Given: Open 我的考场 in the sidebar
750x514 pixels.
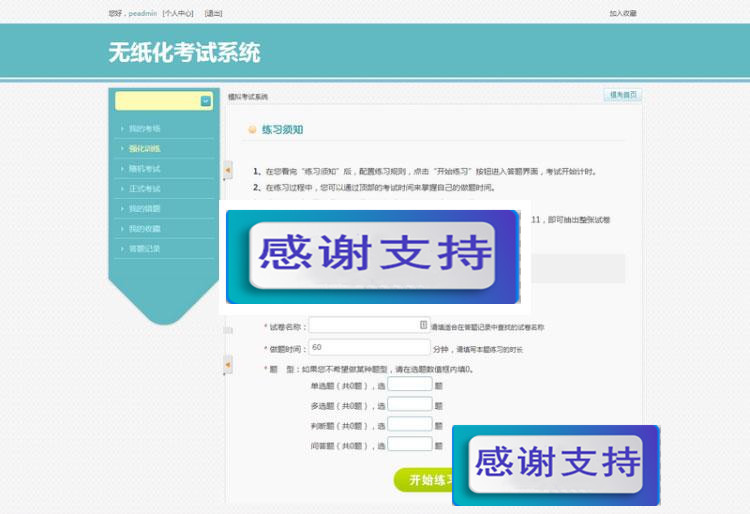Looking at the screenshot, I should click(x=145, y=129).
